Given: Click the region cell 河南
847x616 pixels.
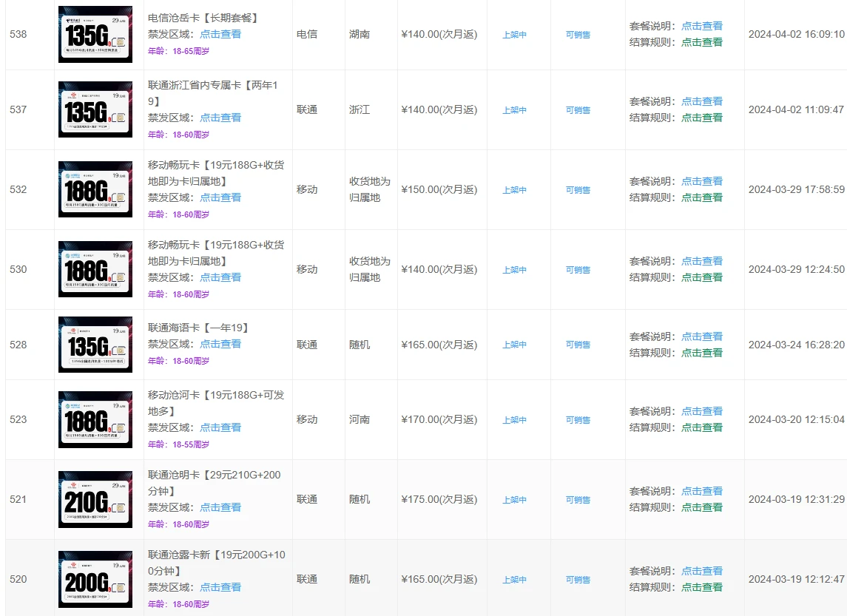Looking at the screenshot, I should [x=360, y=419].
